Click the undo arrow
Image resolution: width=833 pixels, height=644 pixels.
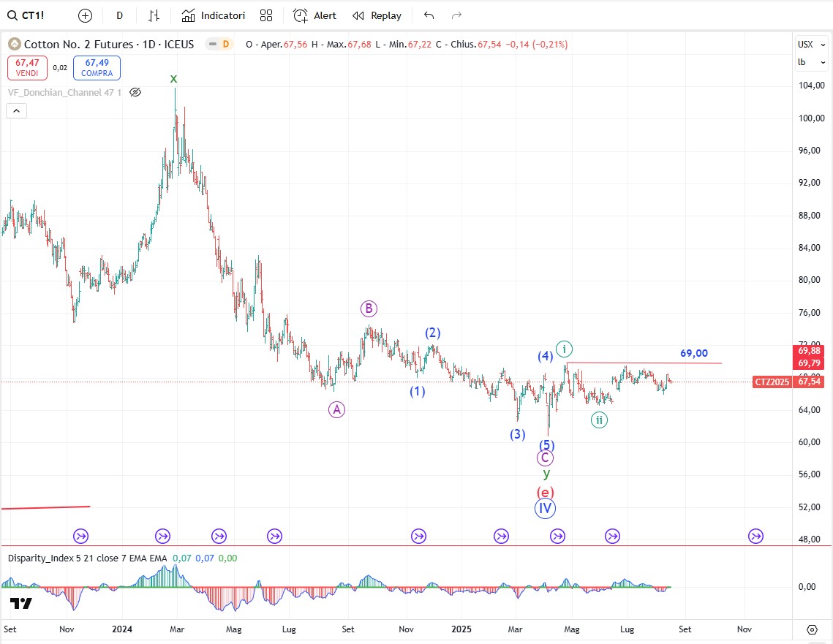[429, 15]
